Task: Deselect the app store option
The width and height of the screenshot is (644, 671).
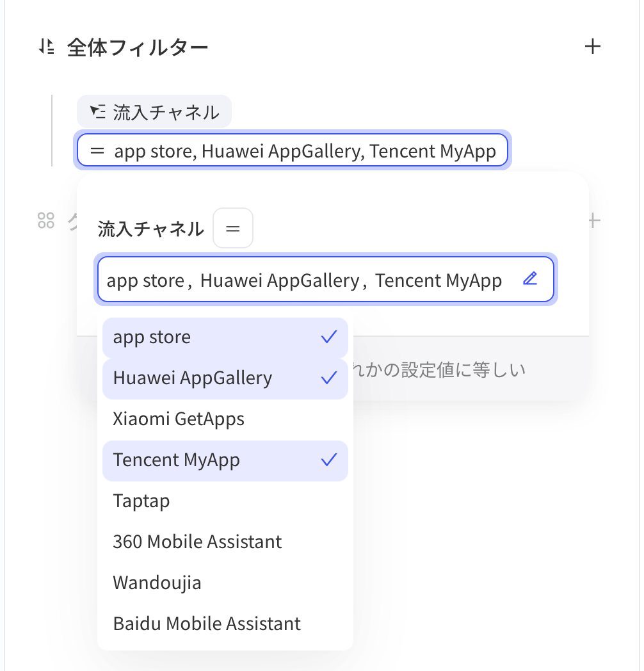Action: pyautogui.click(x=225, y=337)
